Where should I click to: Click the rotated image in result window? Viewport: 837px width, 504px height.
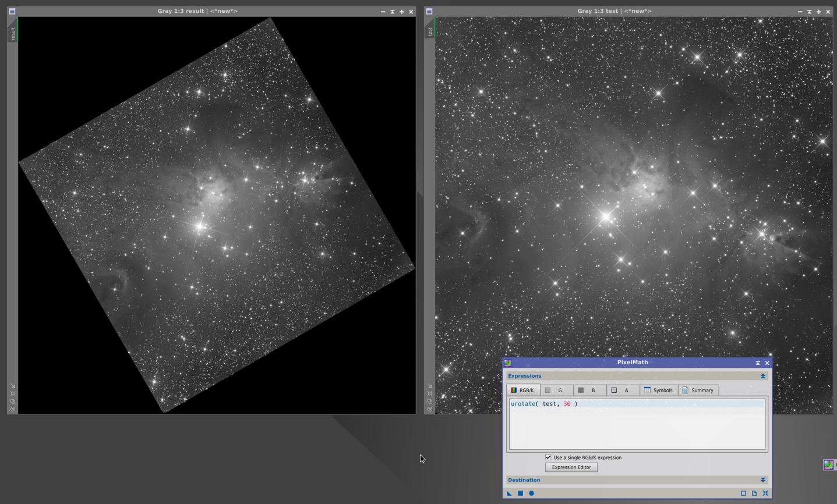[x=217, y=215]
